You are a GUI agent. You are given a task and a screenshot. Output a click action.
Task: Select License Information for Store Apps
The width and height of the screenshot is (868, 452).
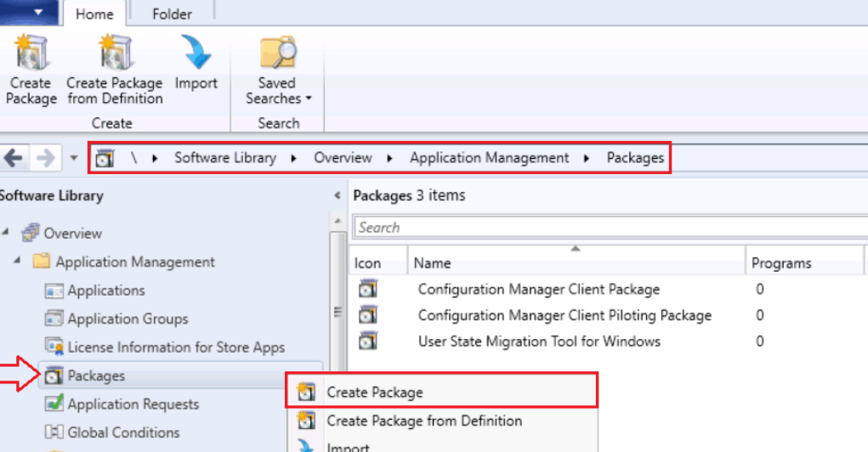click(x=176, y=347)
